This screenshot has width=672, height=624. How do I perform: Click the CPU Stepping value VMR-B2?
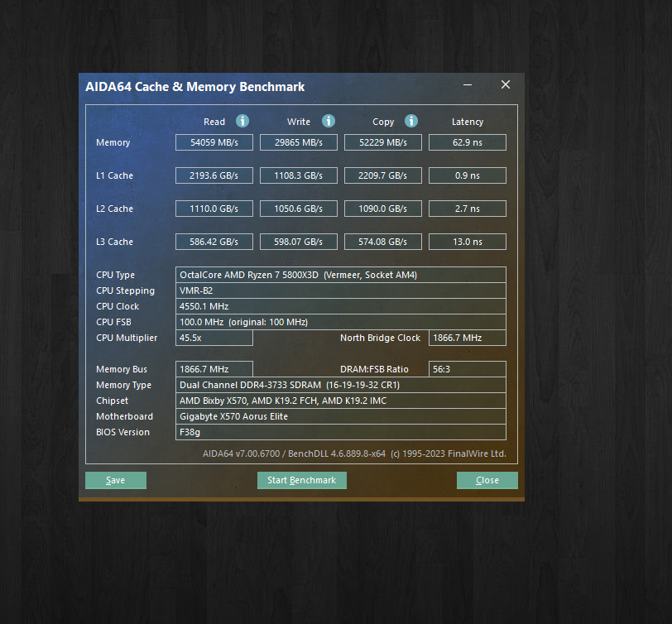(341, 290)
